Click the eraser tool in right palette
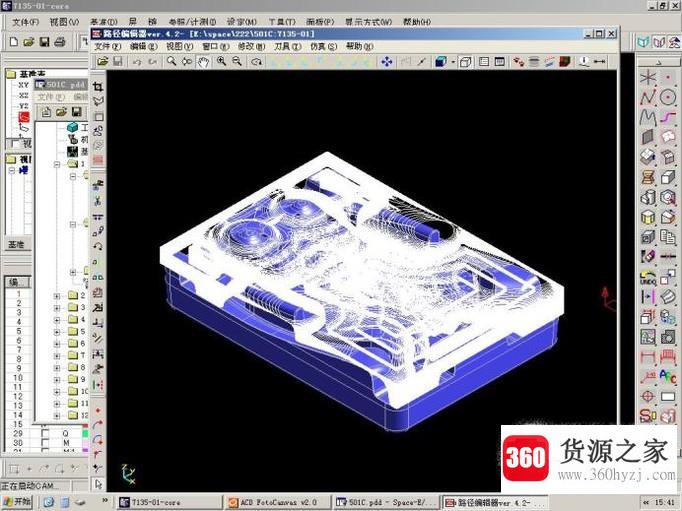The width and height of the screenshot is (682, 511). (x=648, y=257)
